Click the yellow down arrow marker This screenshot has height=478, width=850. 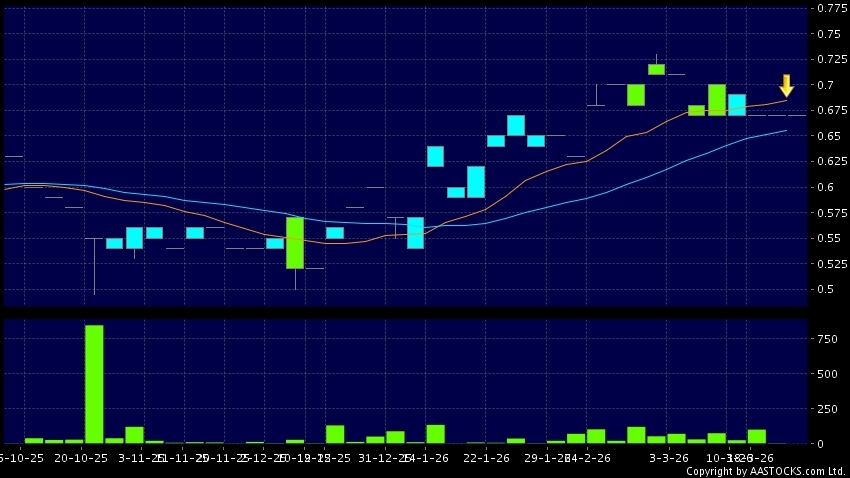tap(786, 85)
